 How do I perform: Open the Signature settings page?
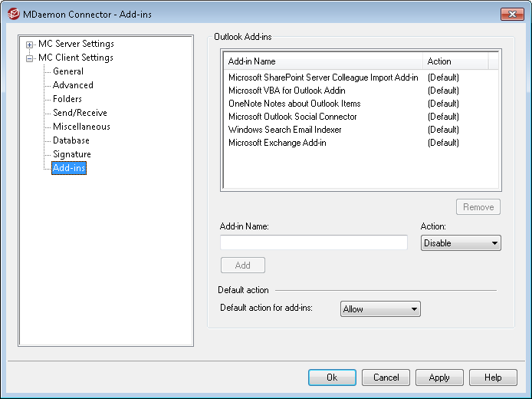point(72,154)
